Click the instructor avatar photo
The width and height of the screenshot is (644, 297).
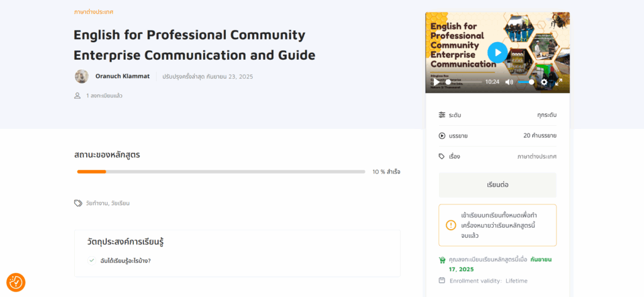82,76
